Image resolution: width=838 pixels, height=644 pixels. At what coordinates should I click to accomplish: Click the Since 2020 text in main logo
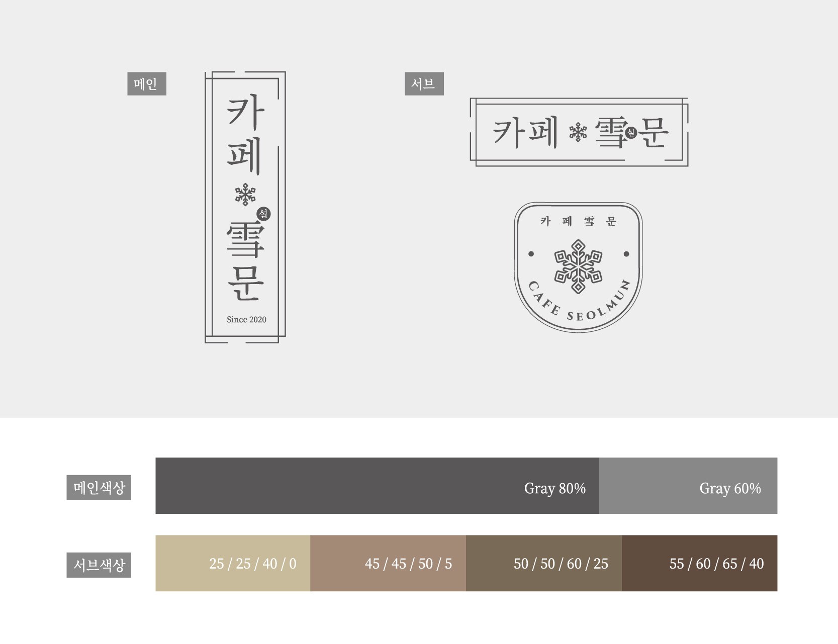coord(246,320)
